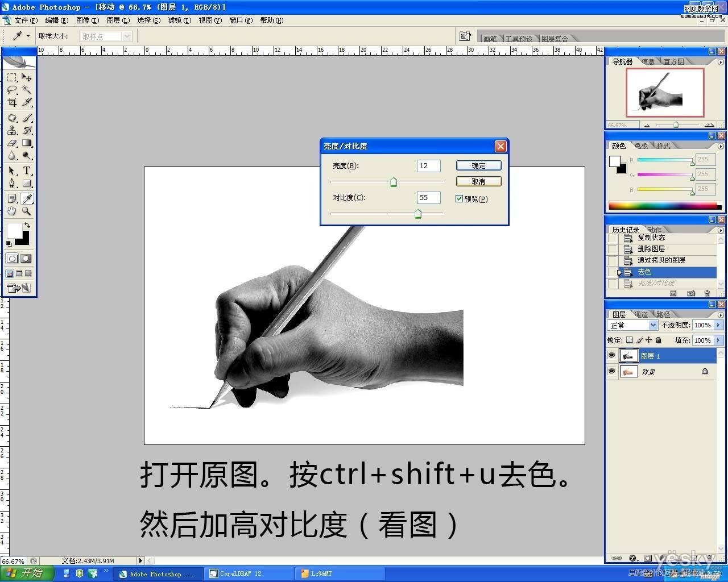Image resolution: width=728 pixels, height=582 pixels.
Task: Choose the Magic Wand tool
Action: tap(27, 90)
